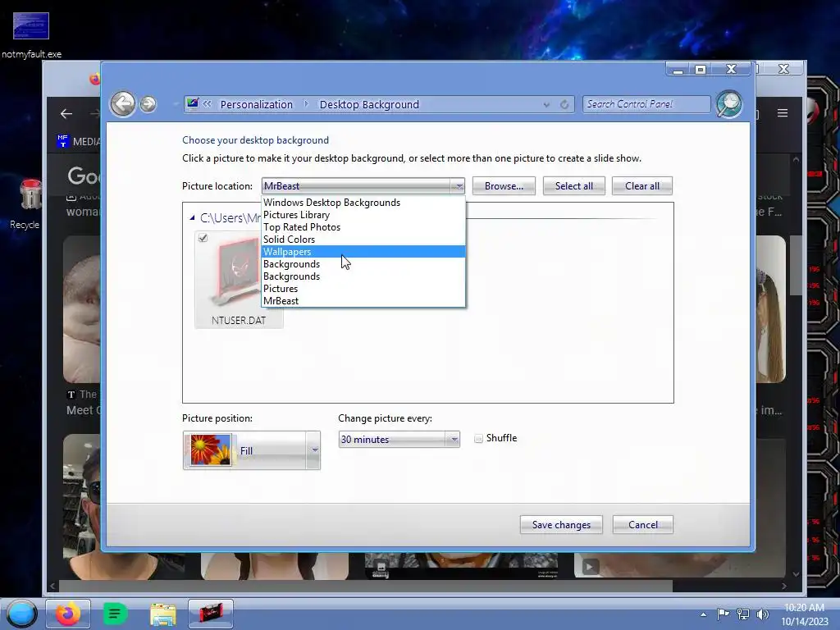
Task: Open the Firefox hamburger menu
Action: click(783, 113)
